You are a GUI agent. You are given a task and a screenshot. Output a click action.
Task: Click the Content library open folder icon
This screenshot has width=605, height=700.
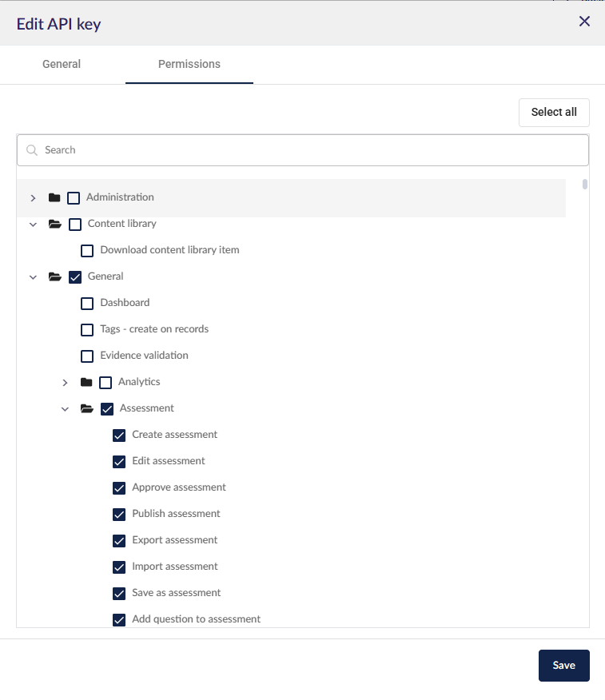click(55, 224)
